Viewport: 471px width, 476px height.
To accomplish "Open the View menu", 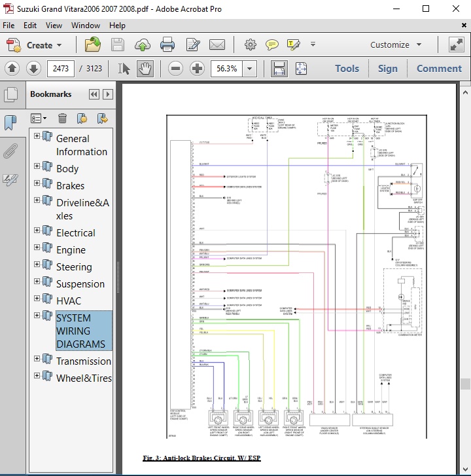I will tap(54, 26).
